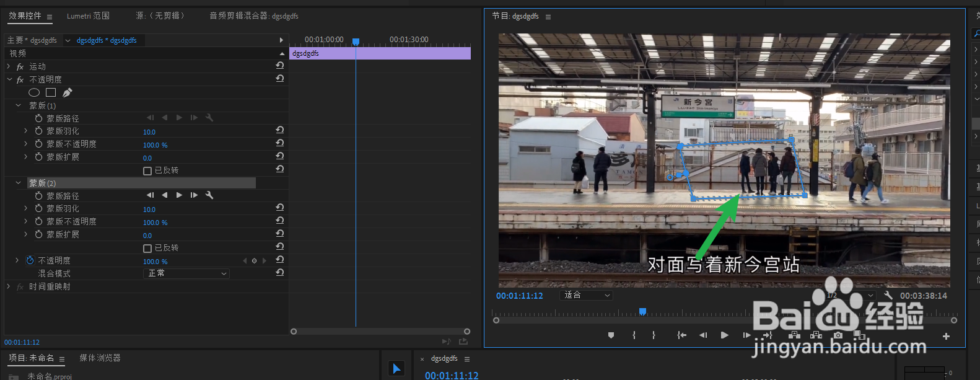The image size is (980, 380).
Task: Switch to the 音频剪辑混合器 tab
Action: (254, 15)
